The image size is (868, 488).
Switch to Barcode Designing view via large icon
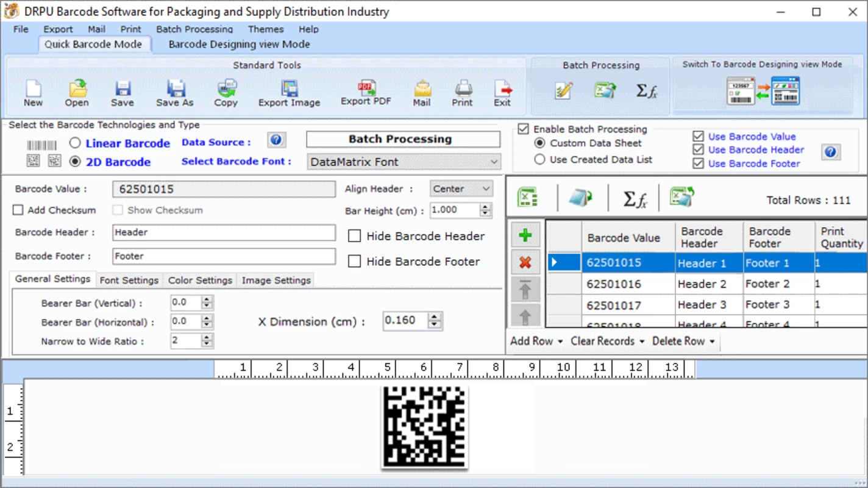[763, 91]
